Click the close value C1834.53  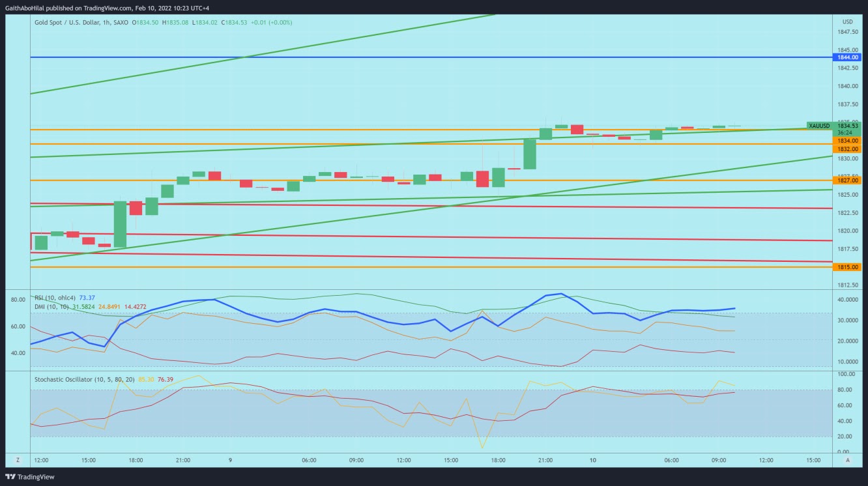(235, 22)
